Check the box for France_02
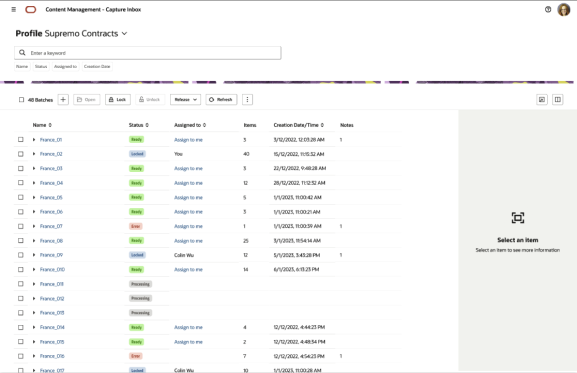 [21, 154]
